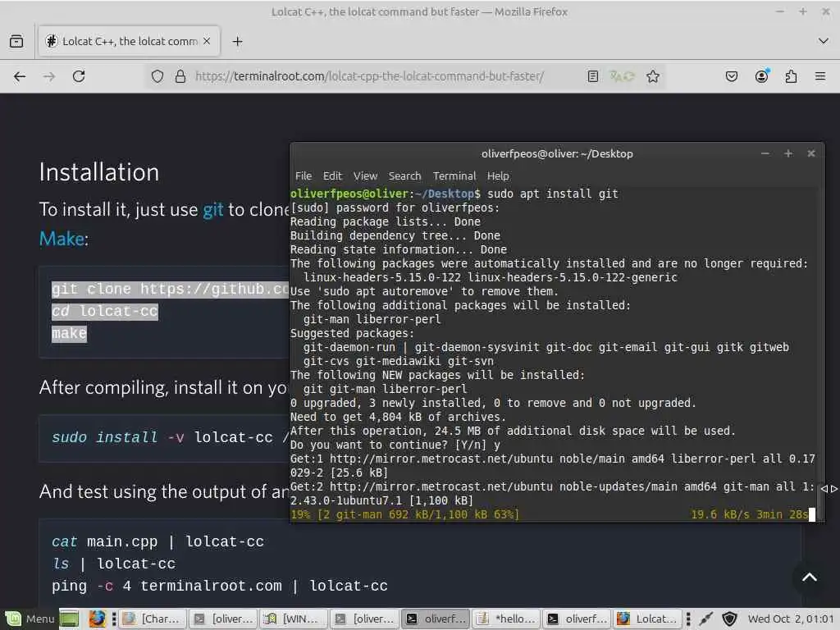
Task: Click the 'cd lolcat-cc' code line
Action: [105, 311]
